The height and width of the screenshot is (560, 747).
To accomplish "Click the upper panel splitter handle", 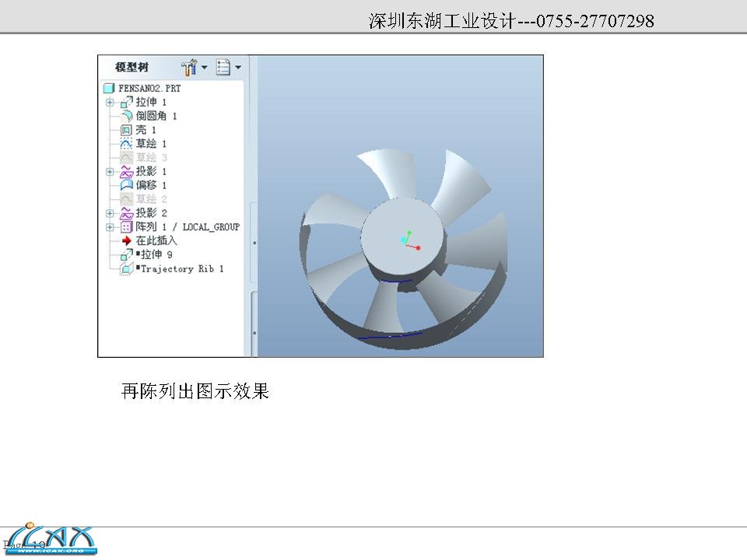I will [x=254, y=243].
